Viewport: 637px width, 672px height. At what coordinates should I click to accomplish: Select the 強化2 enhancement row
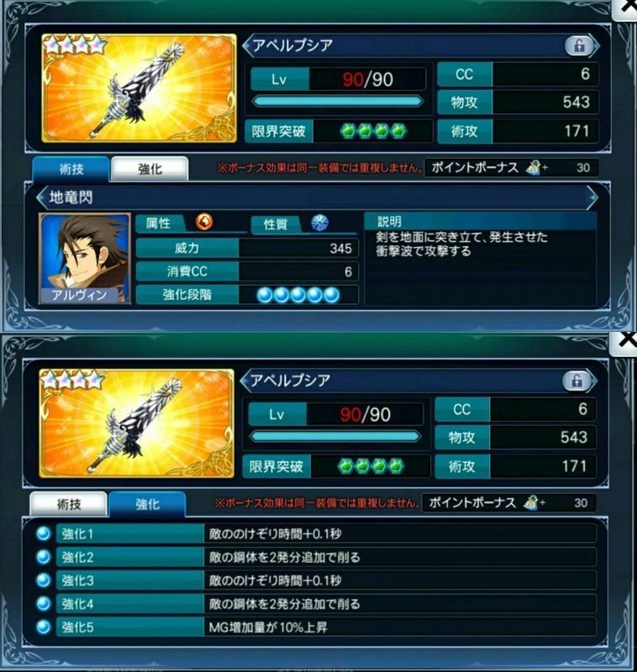coord(326,557)
